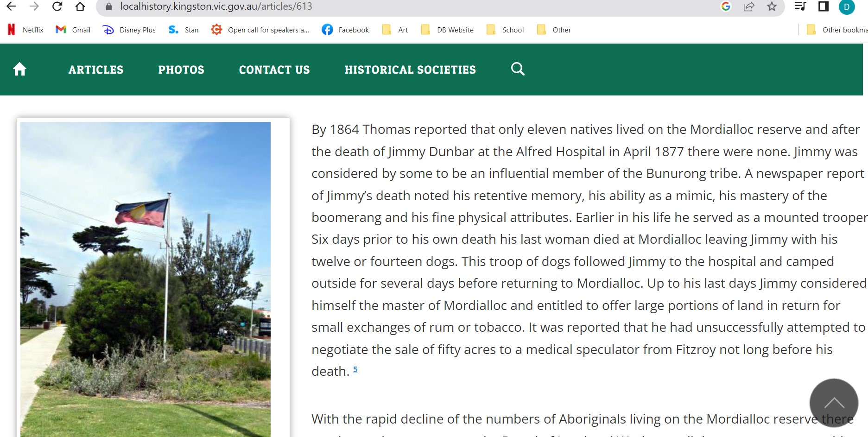Click the site home icon

pos(19,70)
